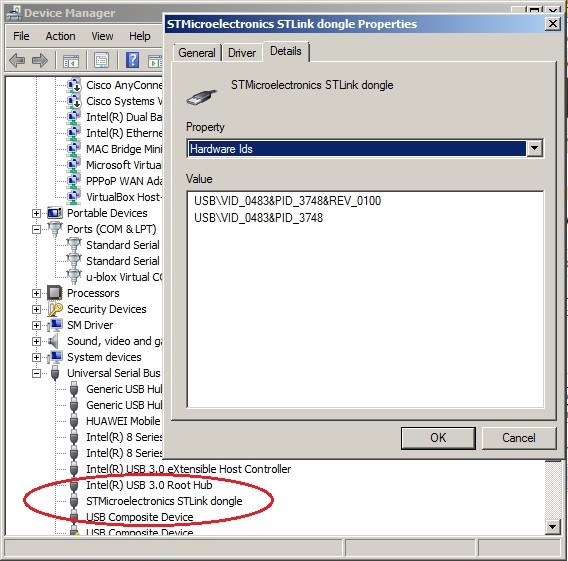Expand the System devices node

pyautogui.click(x=36, y=357)
